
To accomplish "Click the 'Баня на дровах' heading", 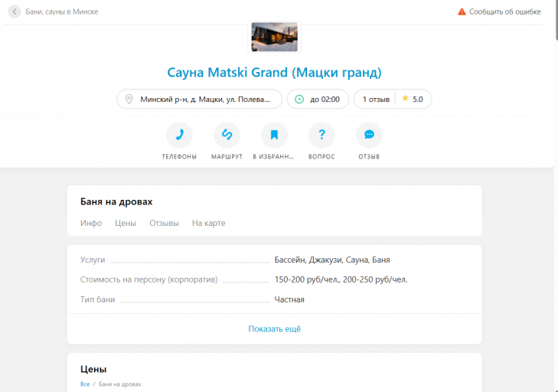I will pos(116,202).
